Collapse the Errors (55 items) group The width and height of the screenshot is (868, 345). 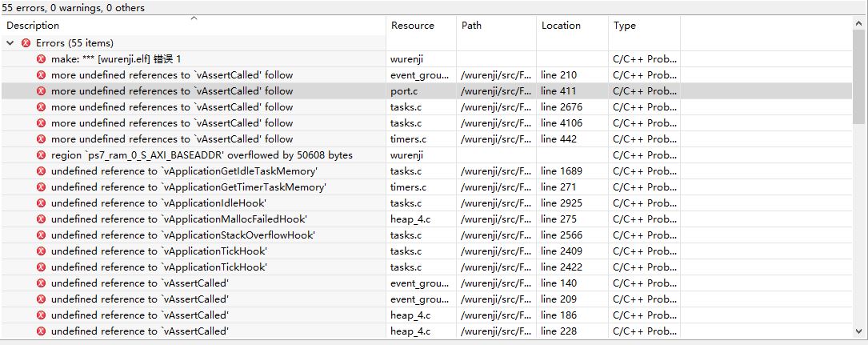[10, 42]
